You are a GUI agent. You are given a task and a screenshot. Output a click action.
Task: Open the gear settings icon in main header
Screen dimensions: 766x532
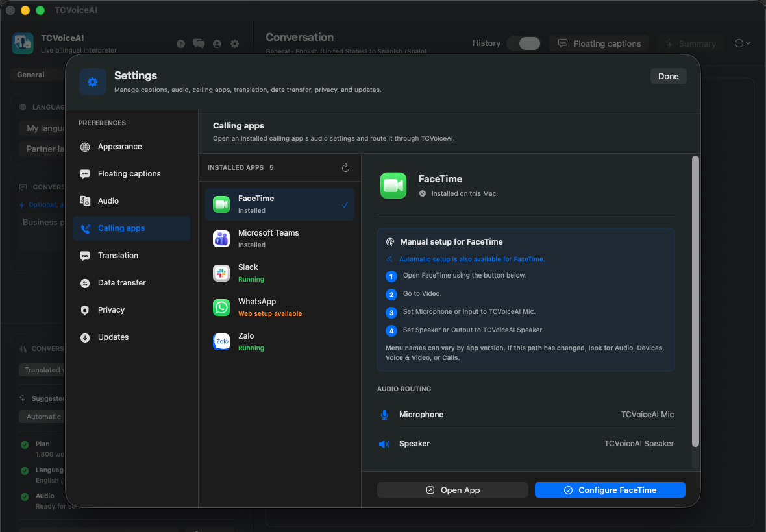pyautogui.click(x=235, y=44)
